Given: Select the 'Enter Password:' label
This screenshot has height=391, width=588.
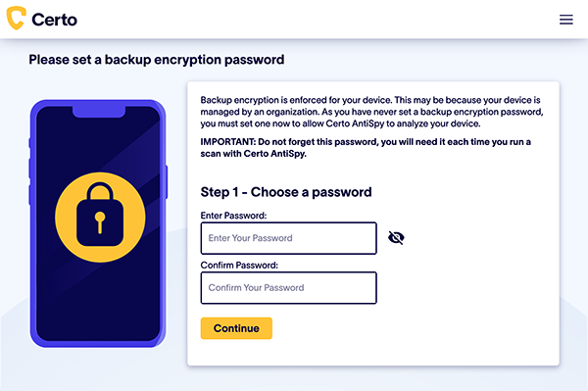Looking at the screenshot, I should 233,216.
